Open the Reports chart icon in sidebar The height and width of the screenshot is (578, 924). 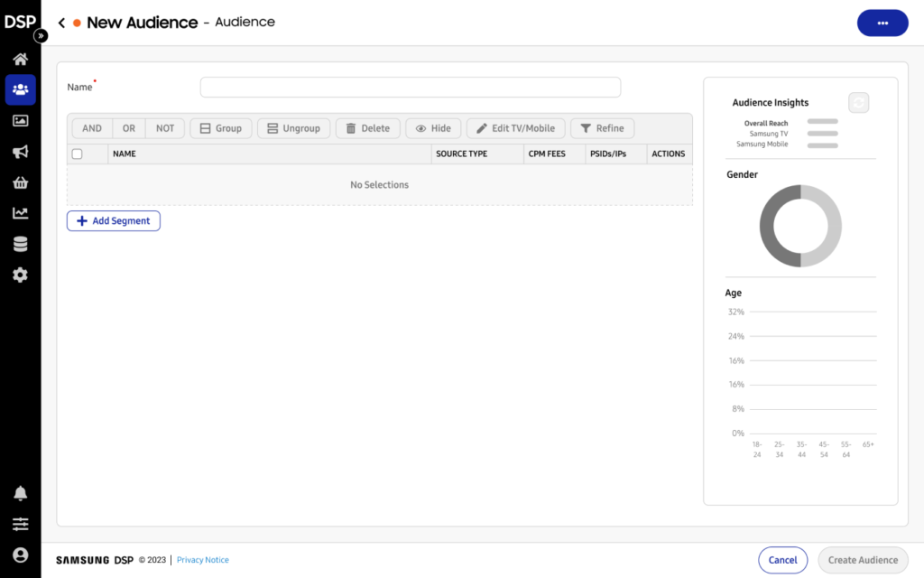click(20, 213)
